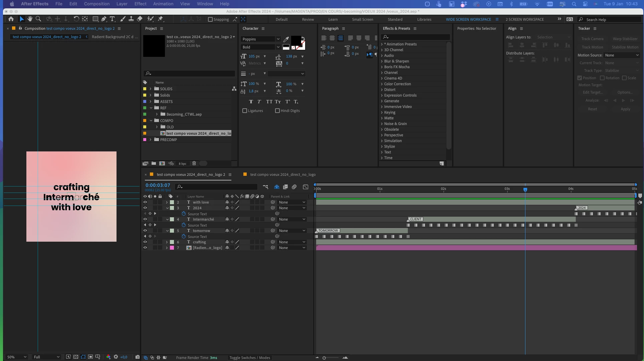The height and width of the screenshot is (361, 644).
Task: Take snapshot with camera icon
Action: click(x=137, y=357)
